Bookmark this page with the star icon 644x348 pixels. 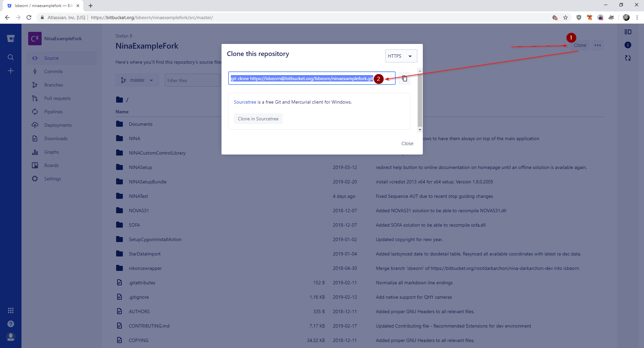coord(565,17)
